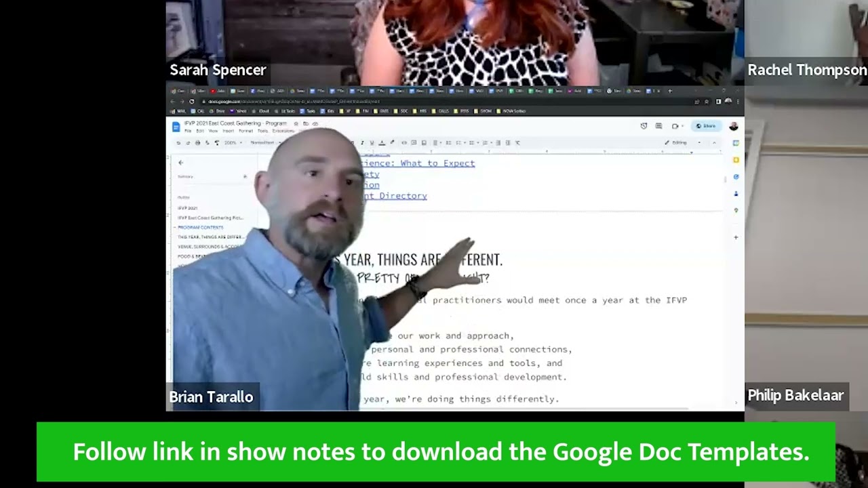Viewport: 868px width, 488px height.
Task: Open the View menu
Action: click(x=214, y=131)
